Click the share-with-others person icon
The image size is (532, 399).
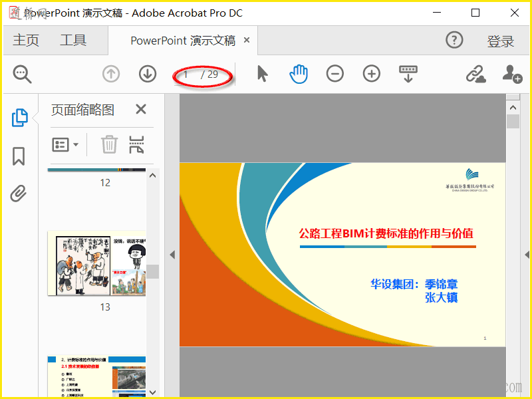[512, 74]
